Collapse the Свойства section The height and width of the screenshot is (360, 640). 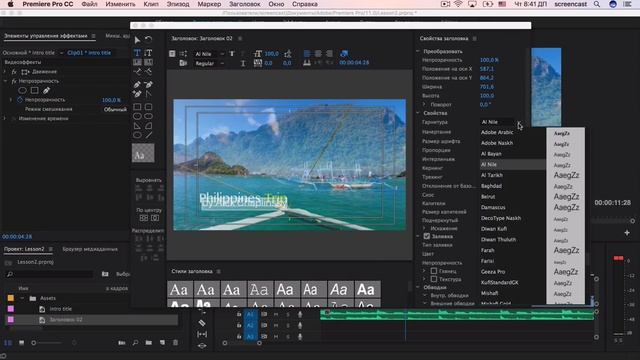[418, 113]
